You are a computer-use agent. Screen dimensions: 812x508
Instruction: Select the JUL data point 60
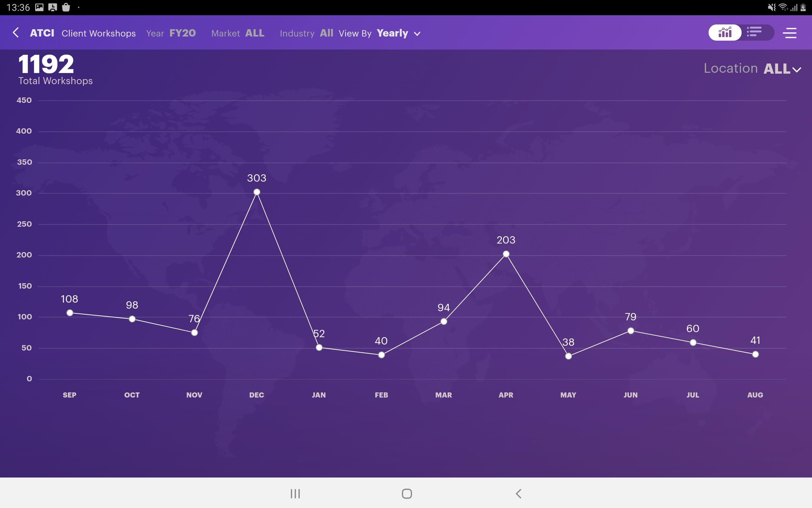[693, 342]
